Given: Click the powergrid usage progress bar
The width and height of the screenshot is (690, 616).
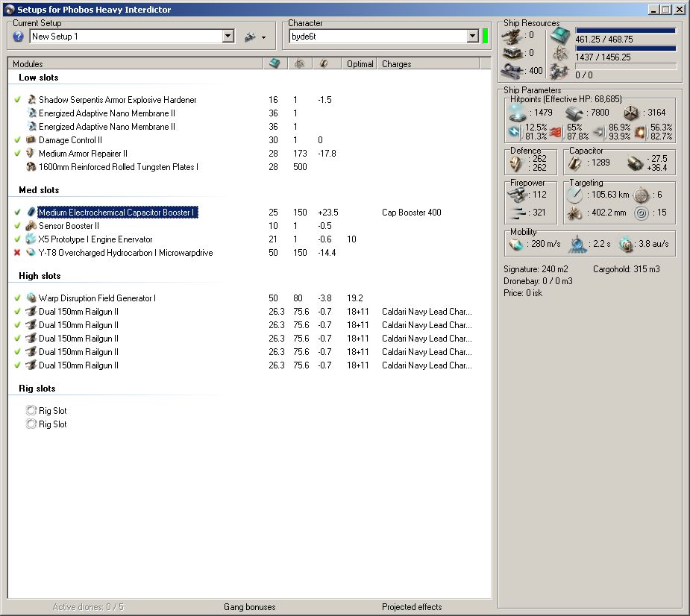Looking at the screenshot, I should [626, 48].
